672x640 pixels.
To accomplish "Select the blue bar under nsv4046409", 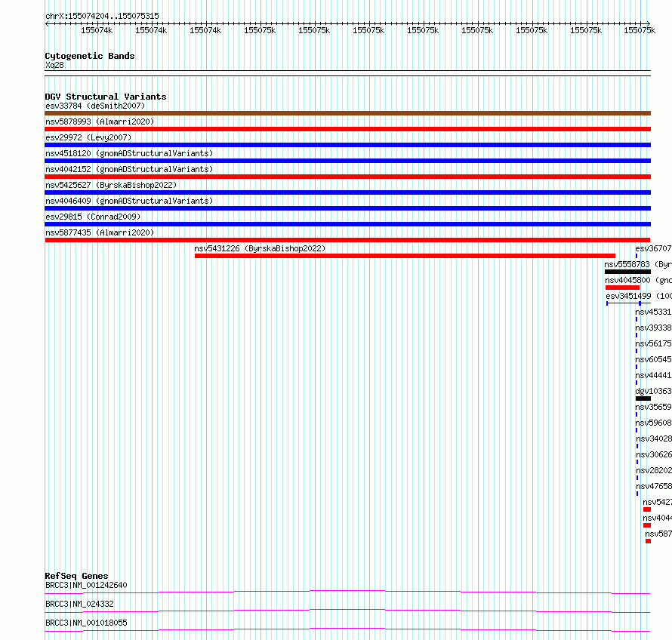I will [x=347, y=208].
